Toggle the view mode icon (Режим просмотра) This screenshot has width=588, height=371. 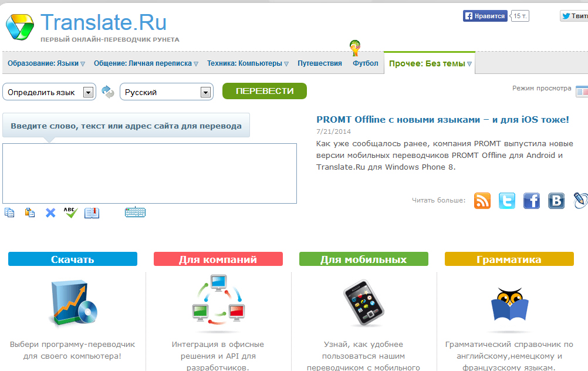coord(582,91)
